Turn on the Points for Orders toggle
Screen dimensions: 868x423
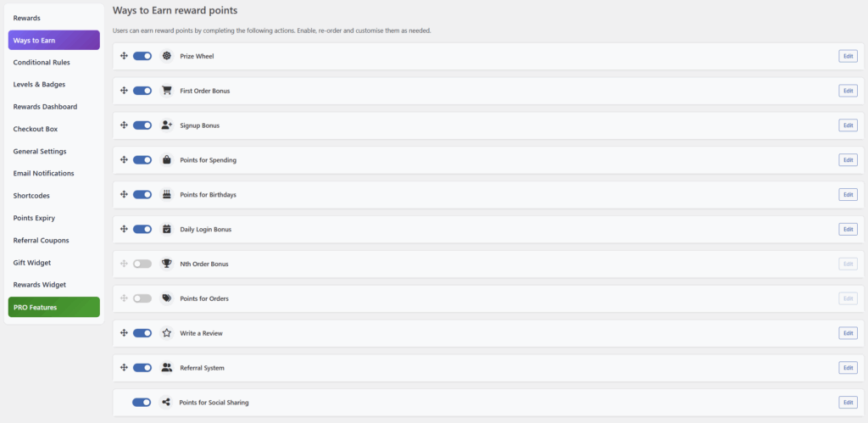[x=142, y=298]
